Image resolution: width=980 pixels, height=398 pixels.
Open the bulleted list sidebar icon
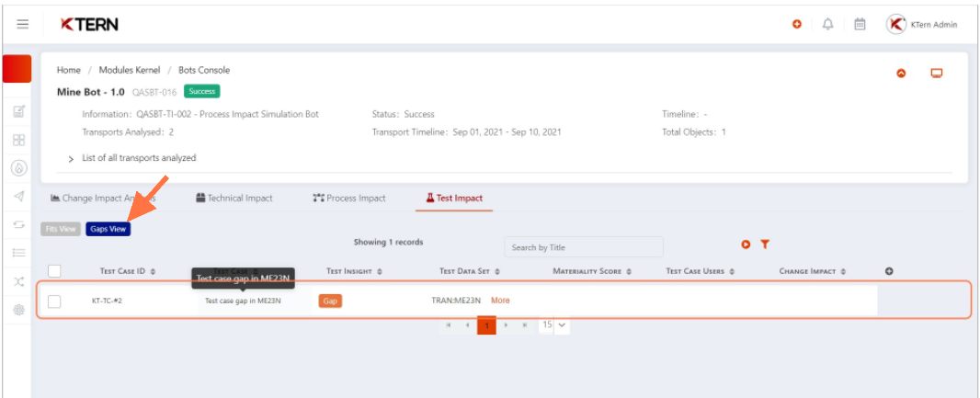(x=18, y=253)
